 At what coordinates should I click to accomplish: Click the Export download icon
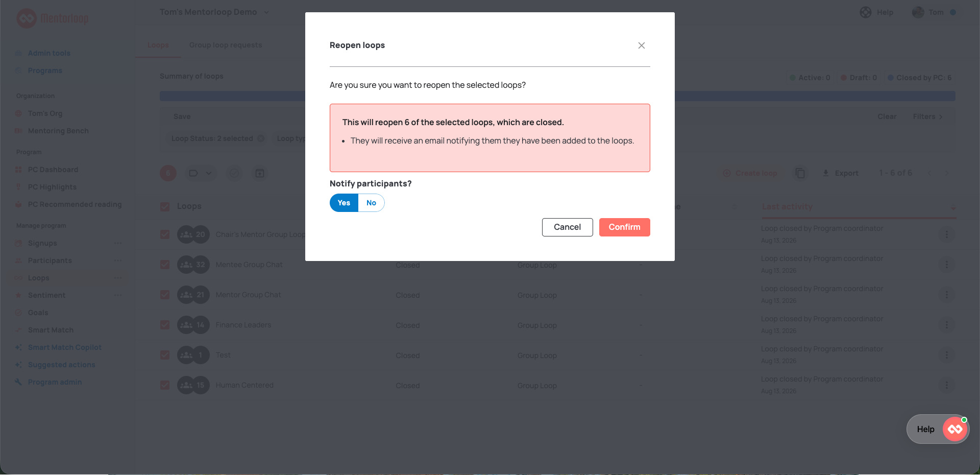point(826,173)
